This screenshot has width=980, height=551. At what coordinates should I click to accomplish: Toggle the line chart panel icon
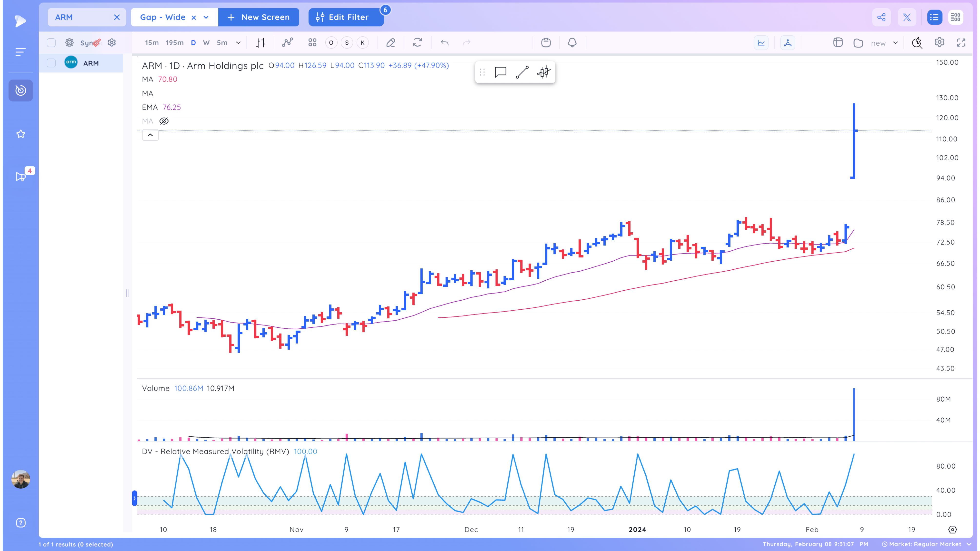tap(761, 43)
